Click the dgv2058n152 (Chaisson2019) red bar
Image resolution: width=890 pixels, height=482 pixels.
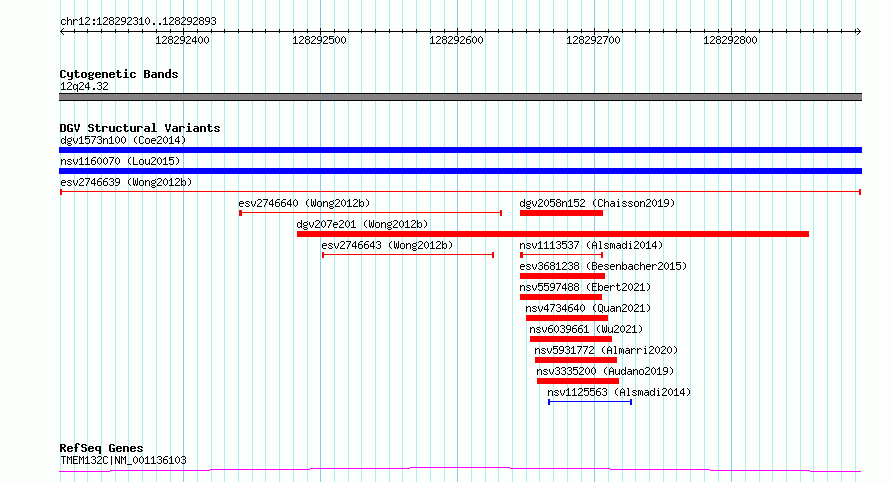coord(561,213)
